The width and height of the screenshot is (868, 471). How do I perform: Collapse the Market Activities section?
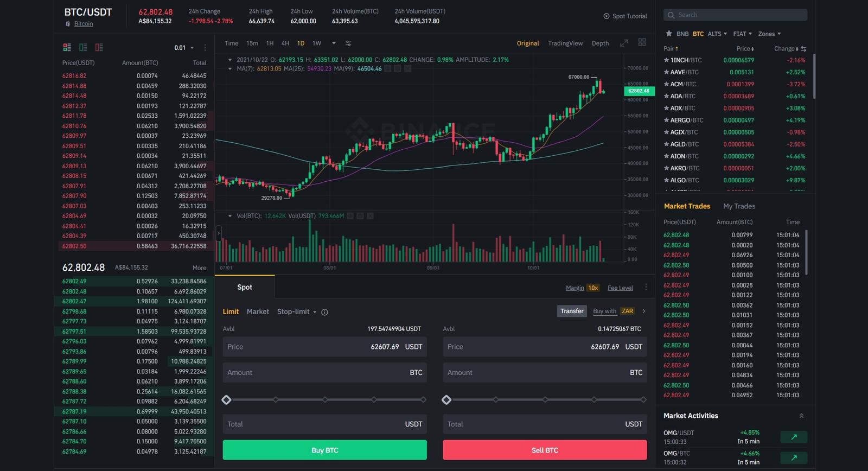point(801,416)
